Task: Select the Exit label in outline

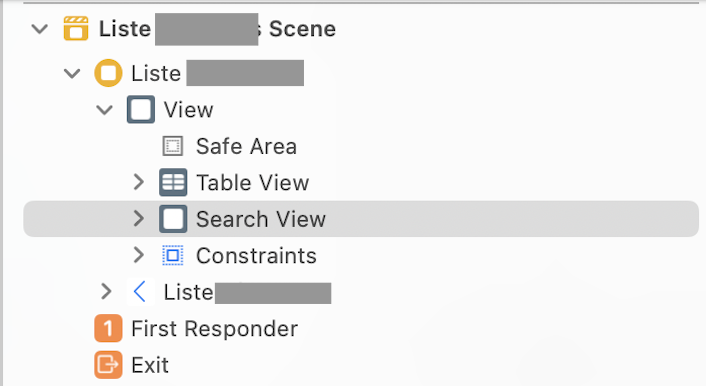Action: tap(150, 365)
